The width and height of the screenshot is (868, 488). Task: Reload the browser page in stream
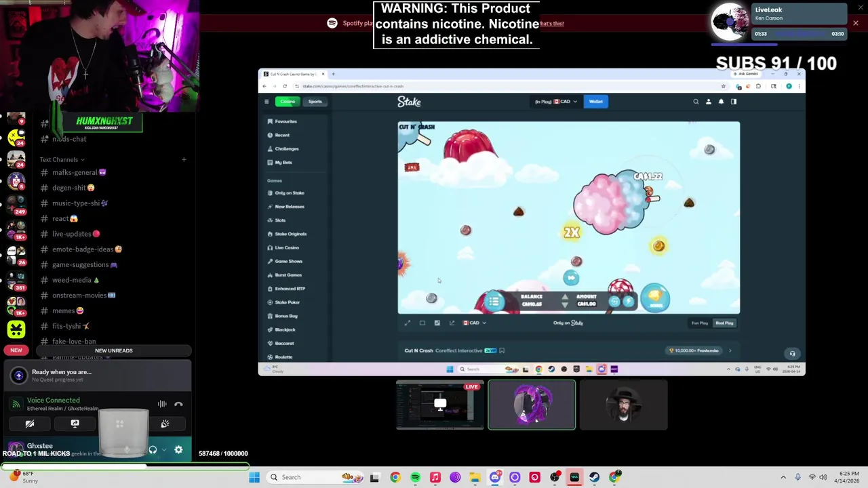[285, 86]
